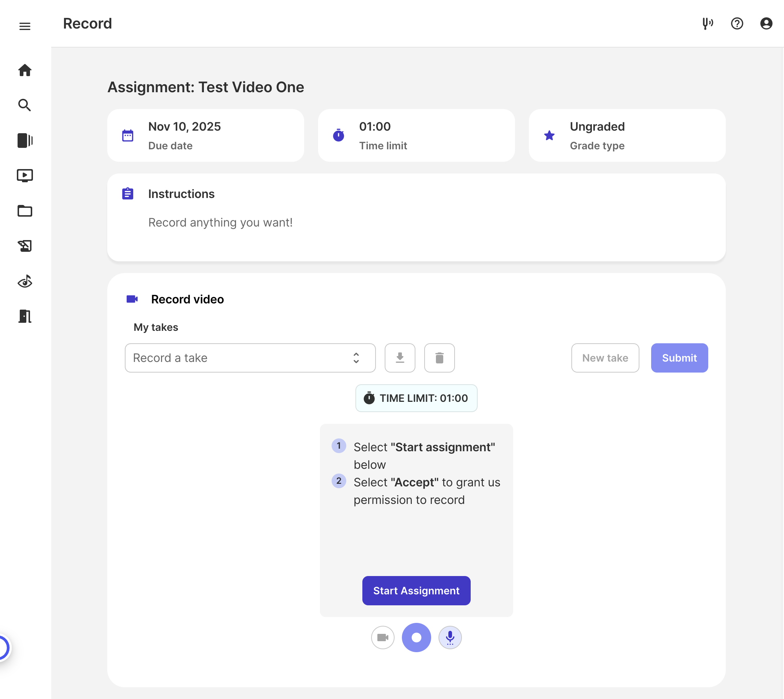Open the user account profile icon
784x699 pixels.
(x=766, y=24)
